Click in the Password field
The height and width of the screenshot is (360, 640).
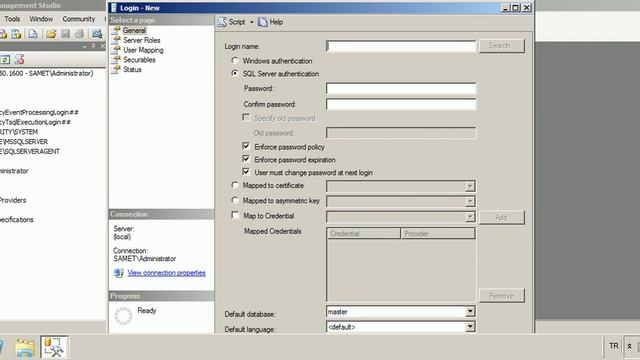coord(401,89)
